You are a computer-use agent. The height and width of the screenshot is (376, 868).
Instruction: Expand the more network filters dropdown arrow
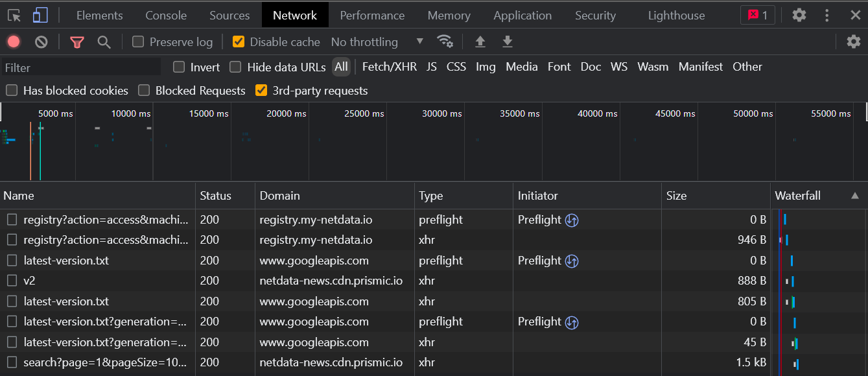pos(419,41)
